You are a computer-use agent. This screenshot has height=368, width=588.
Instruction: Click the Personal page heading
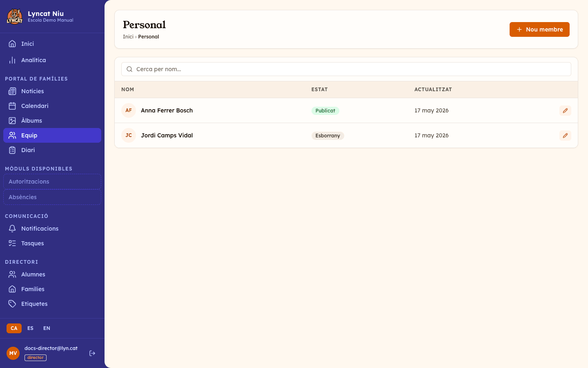(144, 25)
